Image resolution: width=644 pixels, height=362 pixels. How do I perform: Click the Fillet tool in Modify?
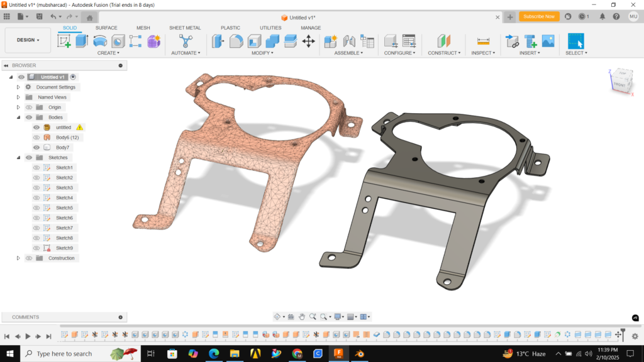(x=236, y=41)
